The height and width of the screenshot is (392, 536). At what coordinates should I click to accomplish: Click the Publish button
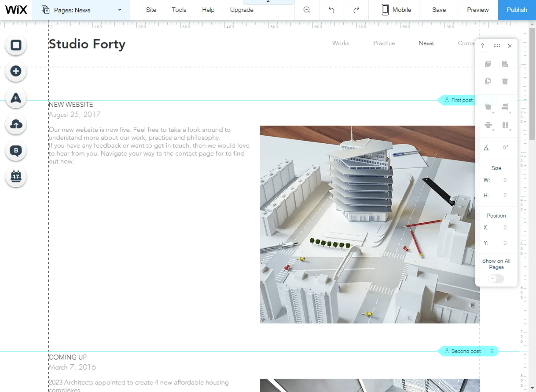pyautogui.click(x=517, y=10)
